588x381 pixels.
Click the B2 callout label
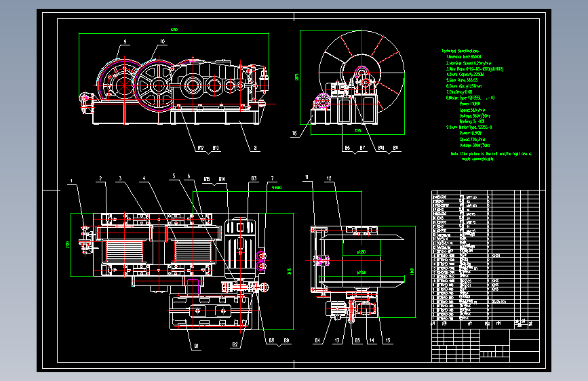235,344
